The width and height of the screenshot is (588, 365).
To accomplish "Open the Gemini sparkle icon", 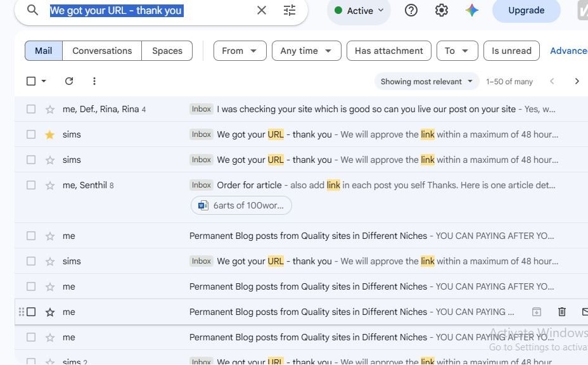I will (x=472, y=11).
